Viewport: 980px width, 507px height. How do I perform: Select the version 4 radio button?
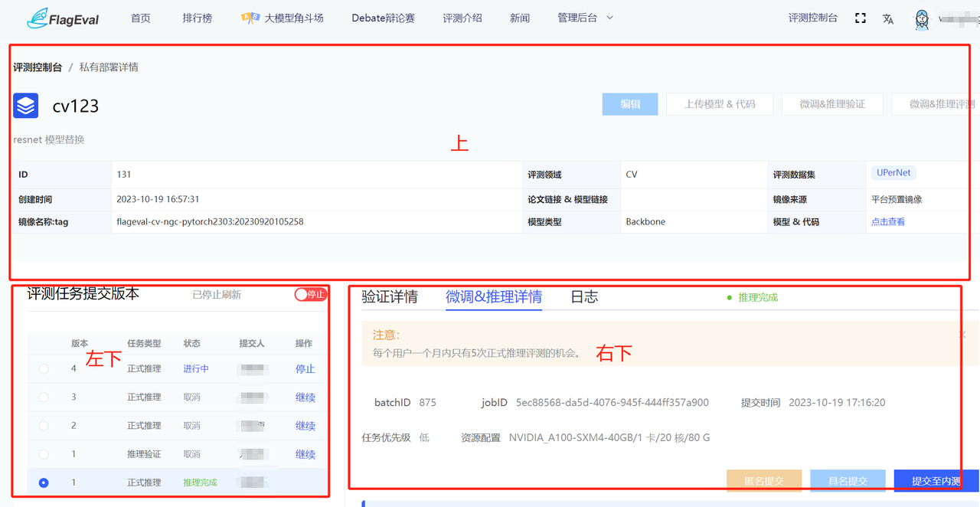44,369
